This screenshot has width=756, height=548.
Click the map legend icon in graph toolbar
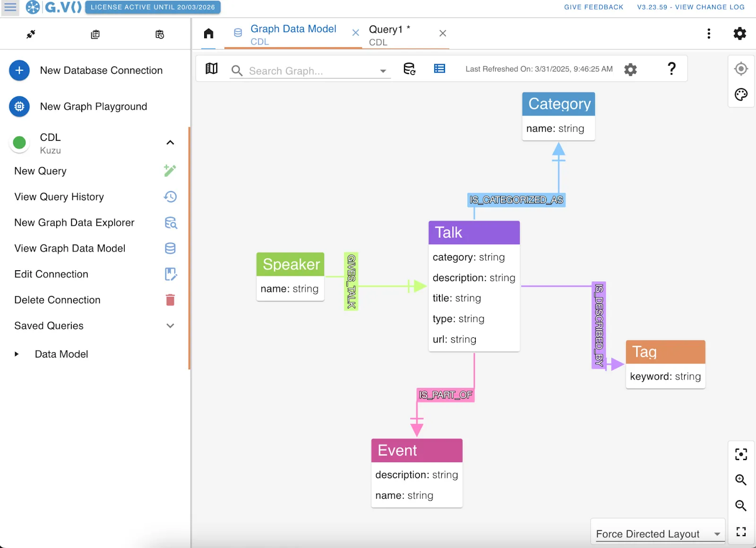[x=212, y=69]
